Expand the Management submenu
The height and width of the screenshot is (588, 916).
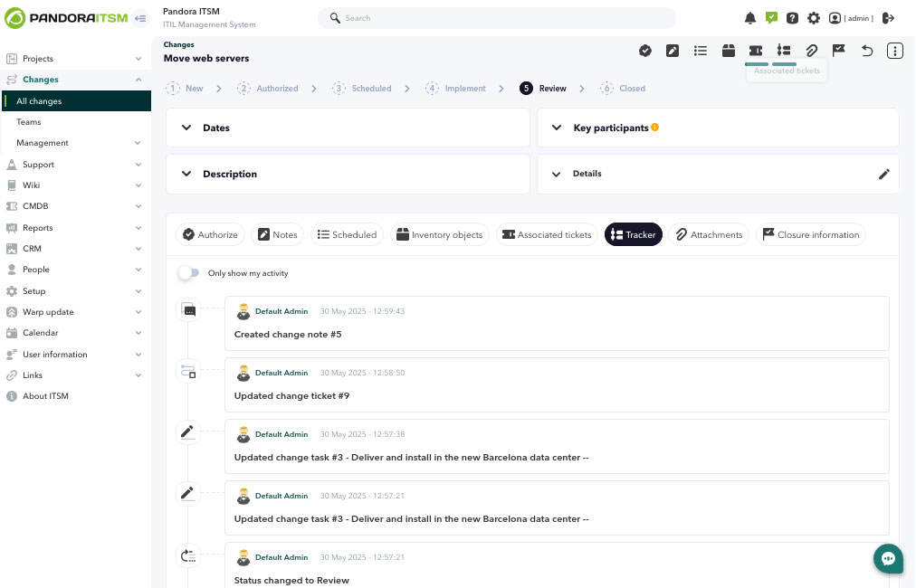[75, 142]
